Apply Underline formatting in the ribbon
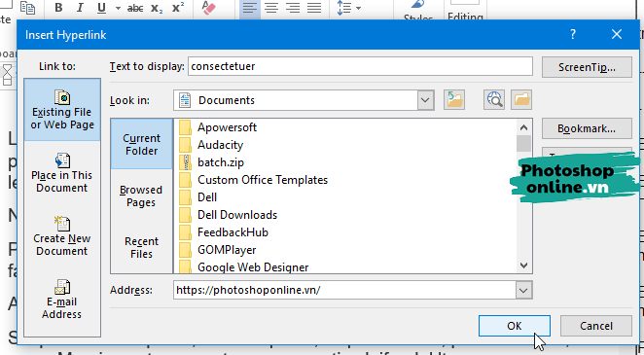Screen dimensions: 644x355 pyautogui.click(x=101, y=8)
